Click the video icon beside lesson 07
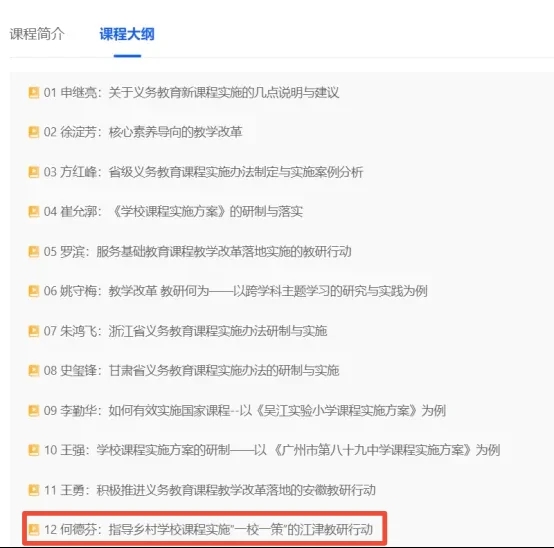554x548 pixels. coord(34,331)
